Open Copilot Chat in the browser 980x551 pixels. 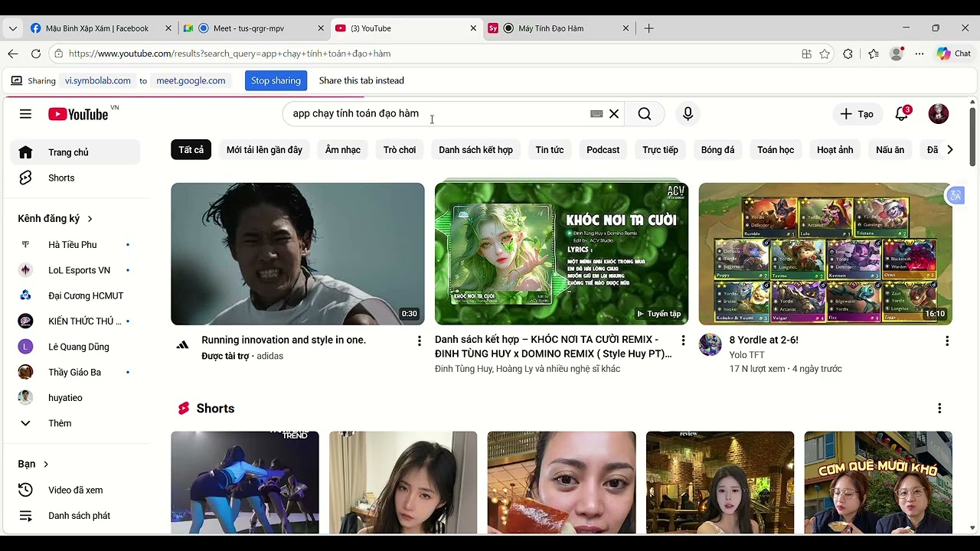coord(954,54)
